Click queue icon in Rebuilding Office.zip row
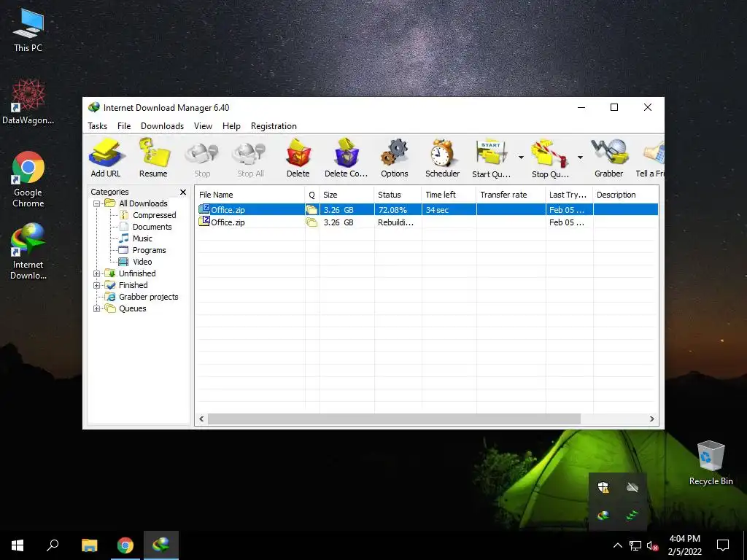The image size is (747, 560). click(311, 222)
